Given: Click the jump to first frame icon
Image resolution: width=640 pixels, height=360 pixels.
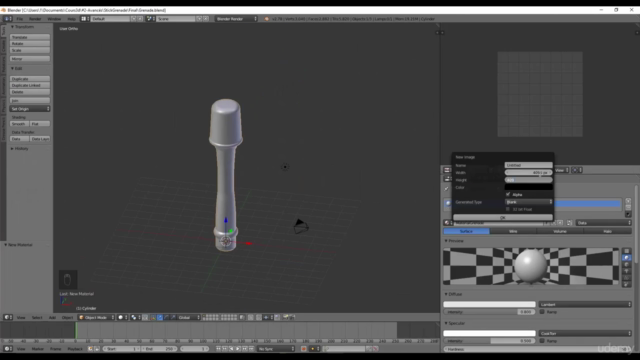Looking at the screenshot, I should 218,349.
